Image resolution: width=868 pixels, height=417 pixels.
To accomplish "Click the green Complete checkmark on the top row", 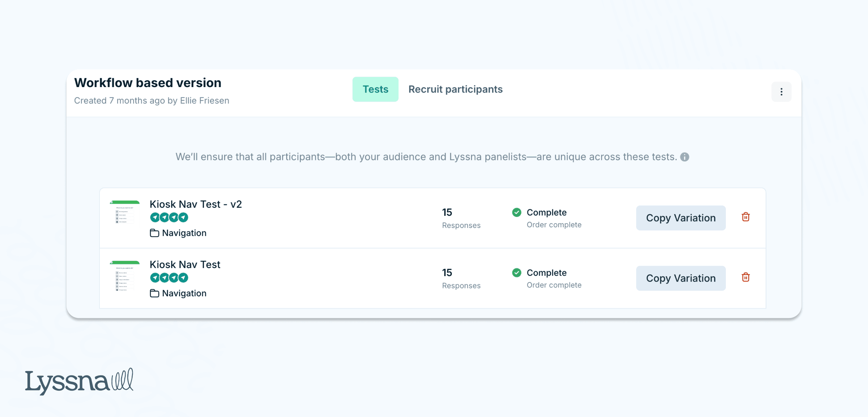I will (516, 212).
